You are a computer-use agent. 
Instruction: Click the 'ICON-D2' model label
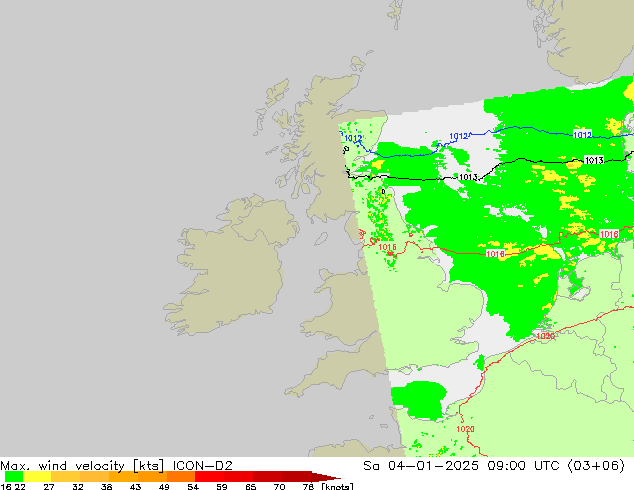coord(203,466)
